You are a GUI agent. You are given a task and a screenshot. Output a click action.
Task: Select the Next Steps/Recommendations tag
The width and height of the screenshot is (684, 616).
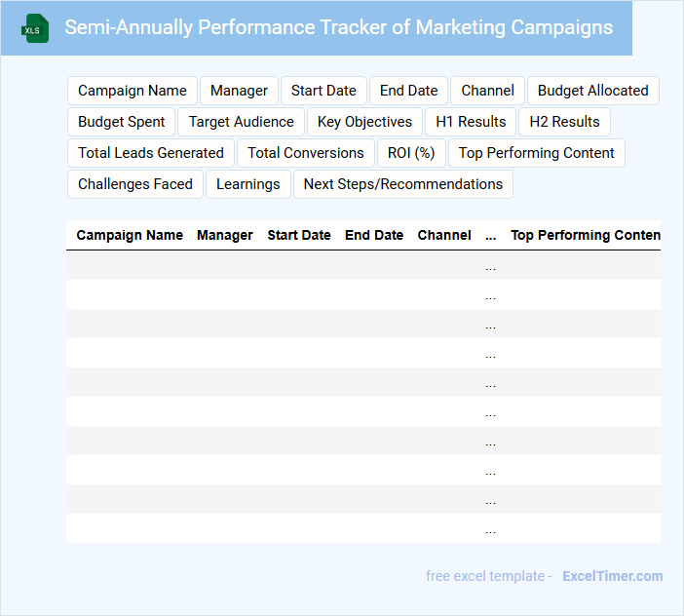point(403,184)
